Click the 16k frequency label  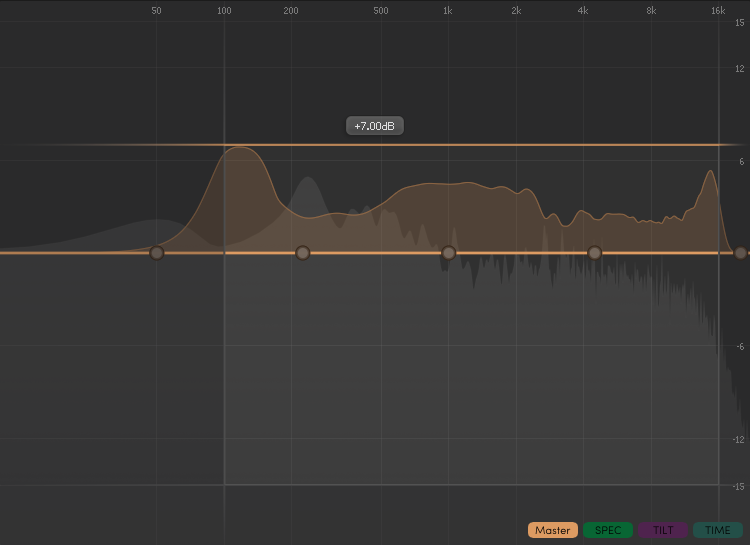pyautogui.click(x=718, y=10)
